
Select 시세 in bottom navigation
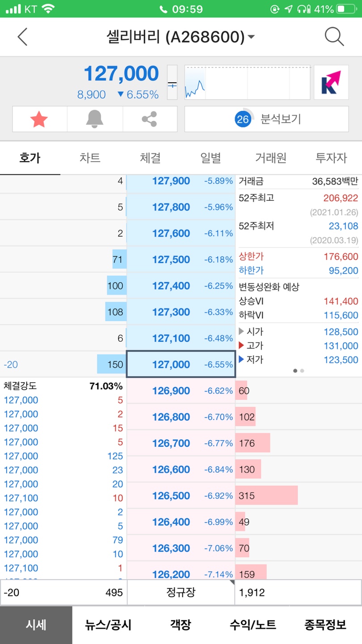[x=36, y=625]
